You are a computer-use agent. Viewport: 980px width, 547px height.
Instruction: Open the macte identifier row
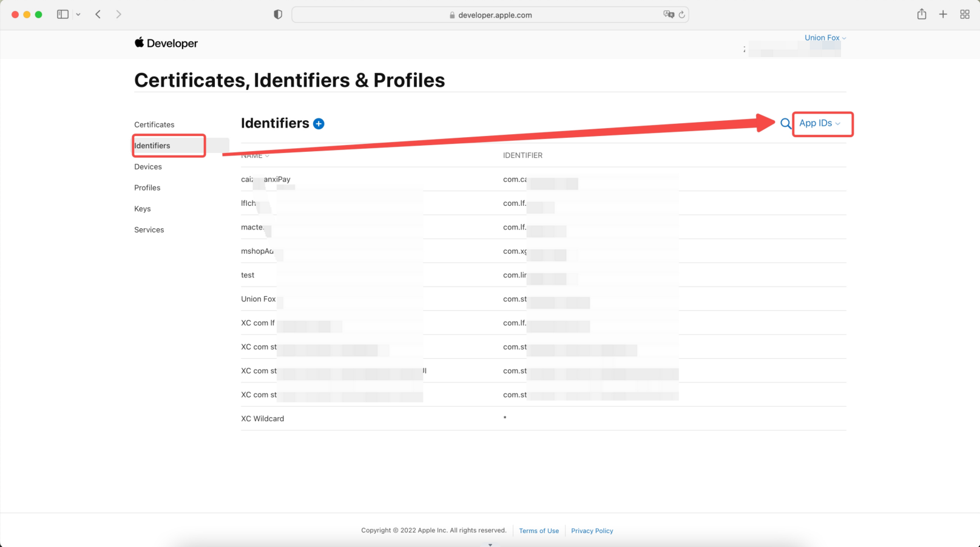coord(543,227)
